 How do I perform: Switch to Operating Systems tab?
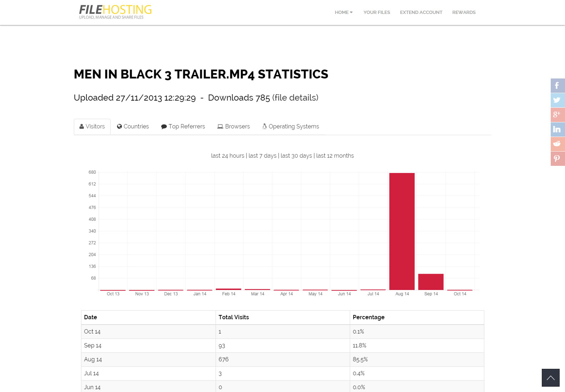click(x=291, y=127)
